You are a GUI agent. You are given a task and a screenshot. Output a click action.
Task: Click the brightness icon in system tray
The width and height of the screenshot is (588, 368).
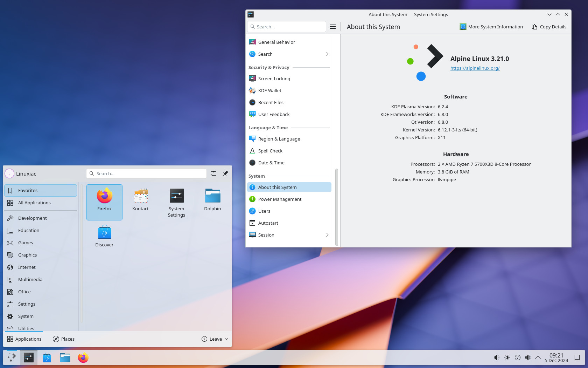pos(507,357)
